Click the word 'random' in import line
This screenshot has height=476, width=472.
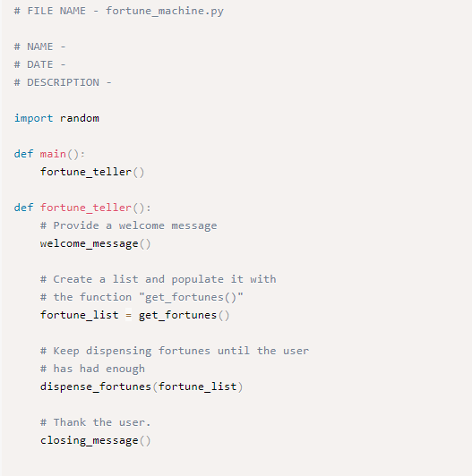(80, 118)
